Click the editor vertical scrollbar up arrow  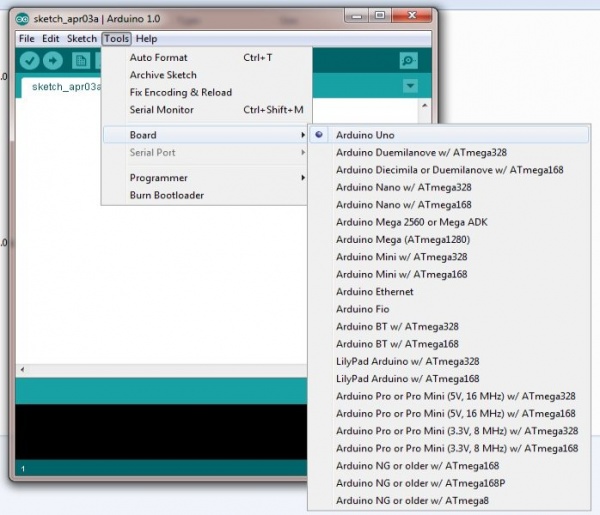click(x=424, y=106)
